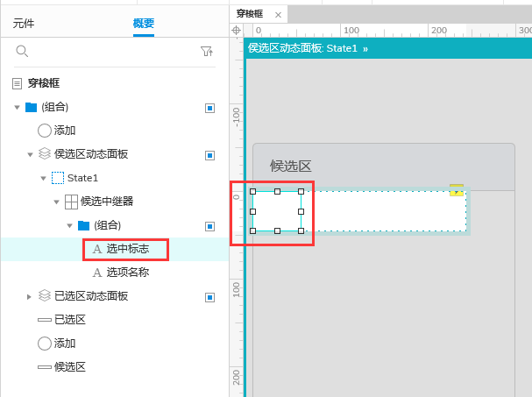
Task: Collapse the top (组合) group
Action: 17,108
